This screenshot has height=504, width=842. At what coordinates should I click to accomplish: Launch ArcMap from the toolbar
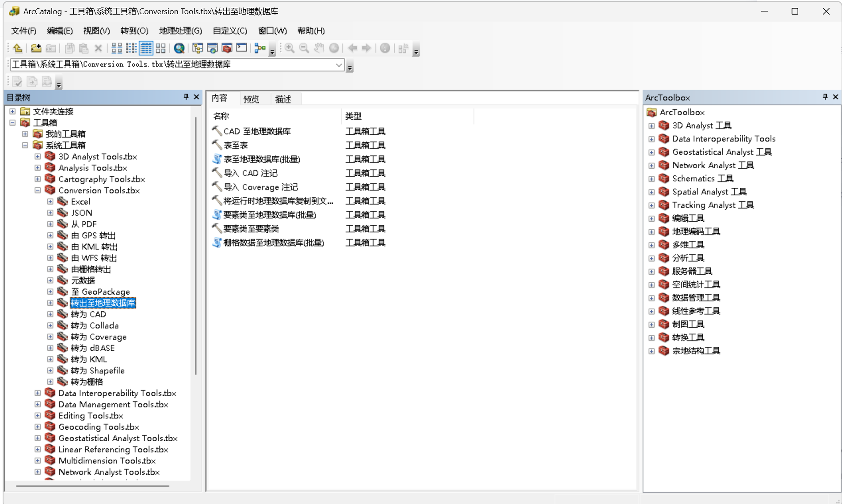pyautogui.click(x=179, y=48)
